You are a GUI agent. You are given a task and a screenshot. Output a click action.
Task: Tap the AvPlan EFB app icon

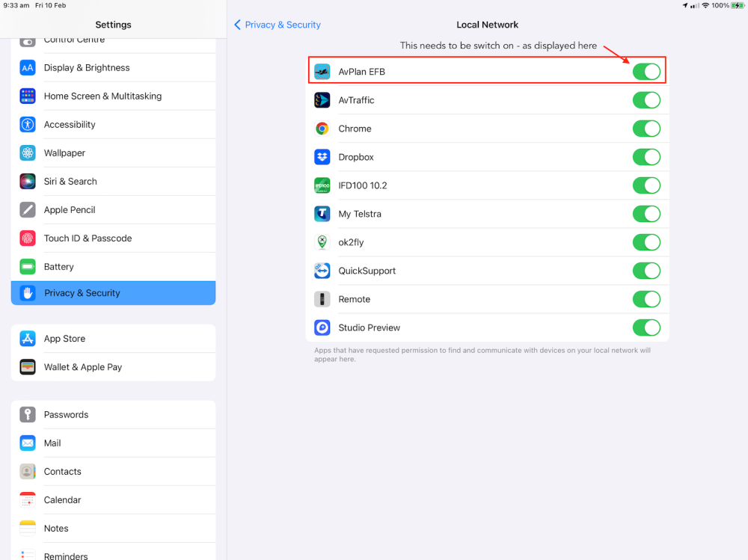coord(322,72)
